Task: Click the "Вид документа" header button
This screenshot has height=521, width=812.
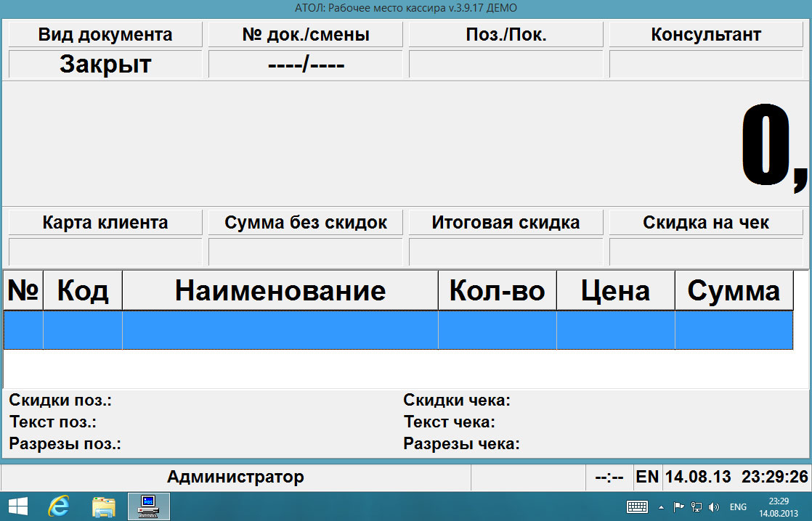Action: pos(105,35)
